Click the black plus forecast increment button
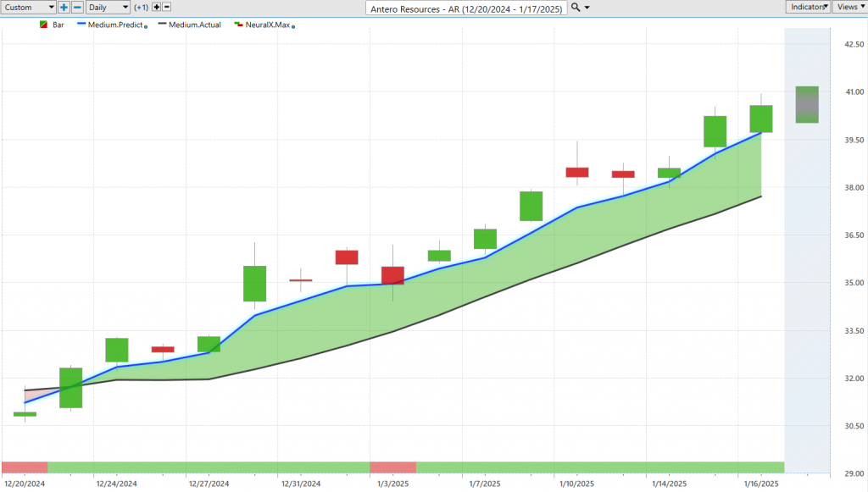The width and height of the screenshot is (868, 492). tap(156, 7)
